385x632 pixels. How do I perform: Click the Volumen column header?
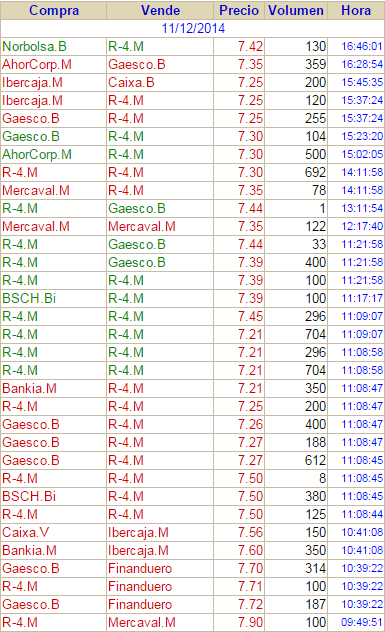296,10
